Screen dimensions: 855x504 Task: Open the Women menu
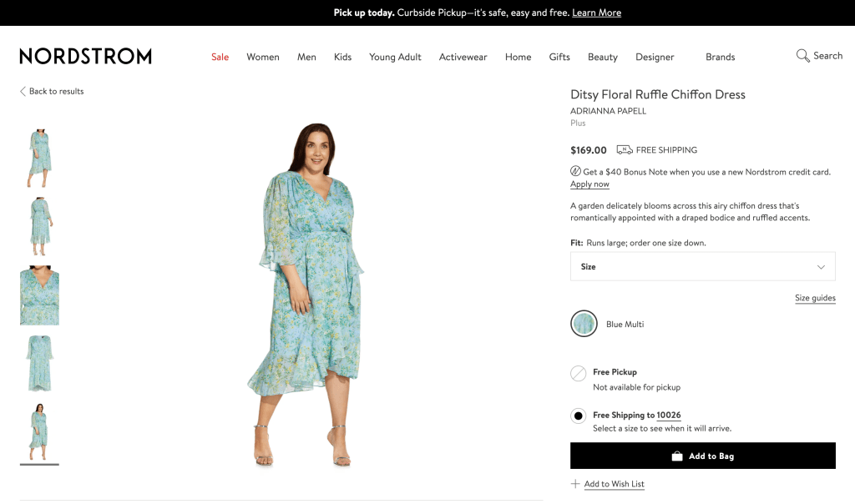tap(262, 57)
